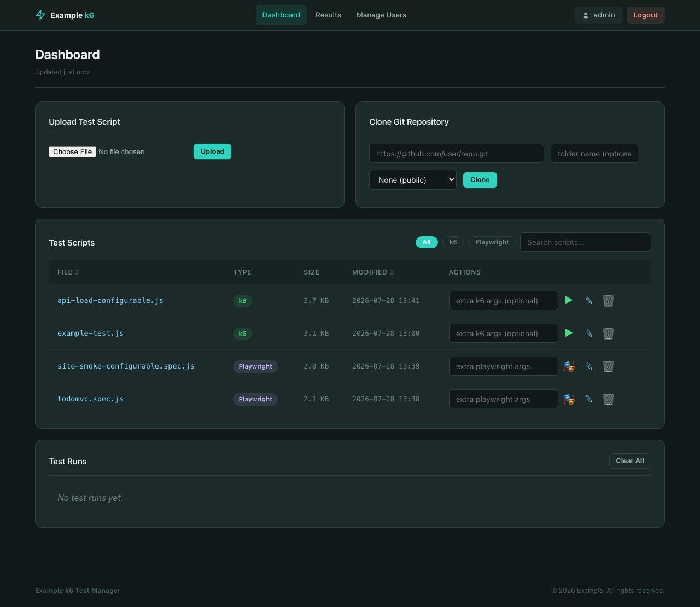Screen dimensions: 700x607
Task: Run the api-load-configurable.js script
Action: click(x=569, y=300)
